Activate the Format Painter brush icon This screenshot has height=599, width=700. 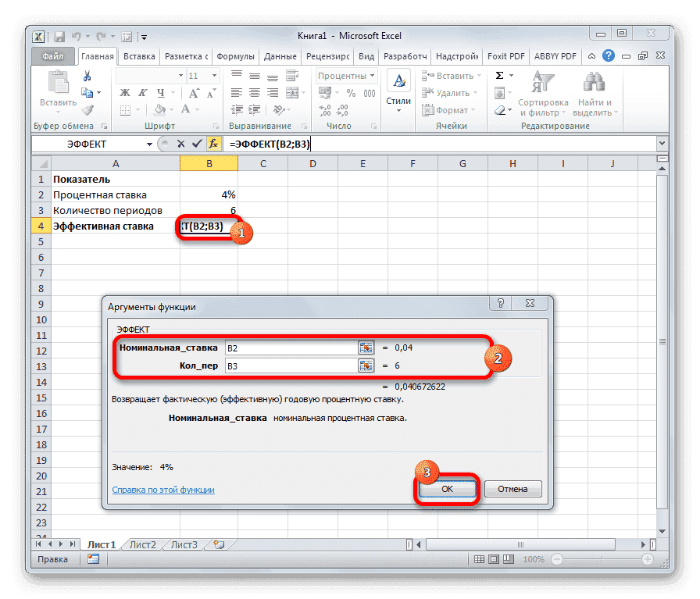click(x=88, y=110)
